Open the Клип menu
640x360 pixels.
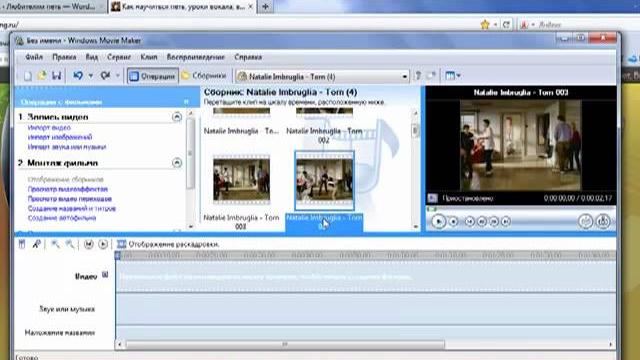pos(149,57)
